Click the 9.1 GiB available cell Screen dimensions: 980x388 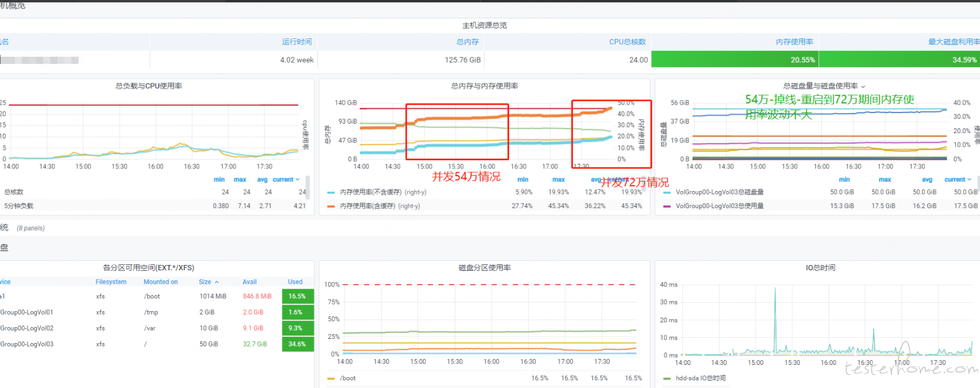pyautogui.click(x=253, y=328)
